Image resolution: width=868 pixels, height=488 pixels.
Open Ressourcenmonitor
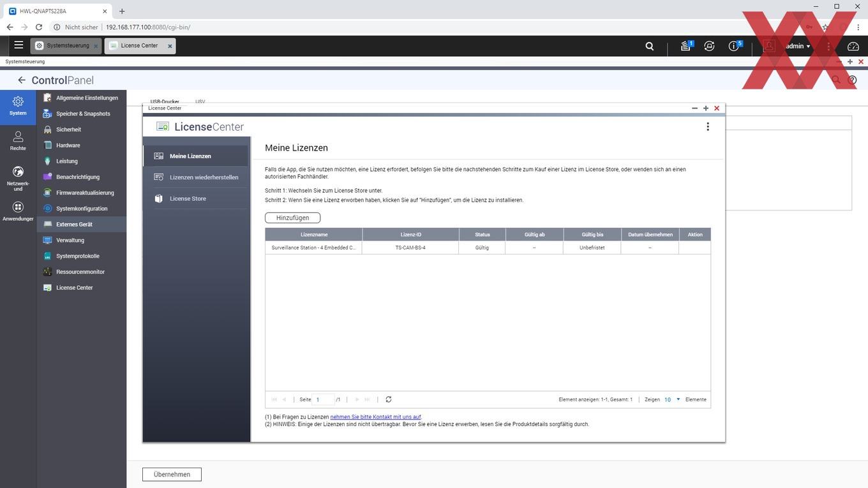point(81,272)
